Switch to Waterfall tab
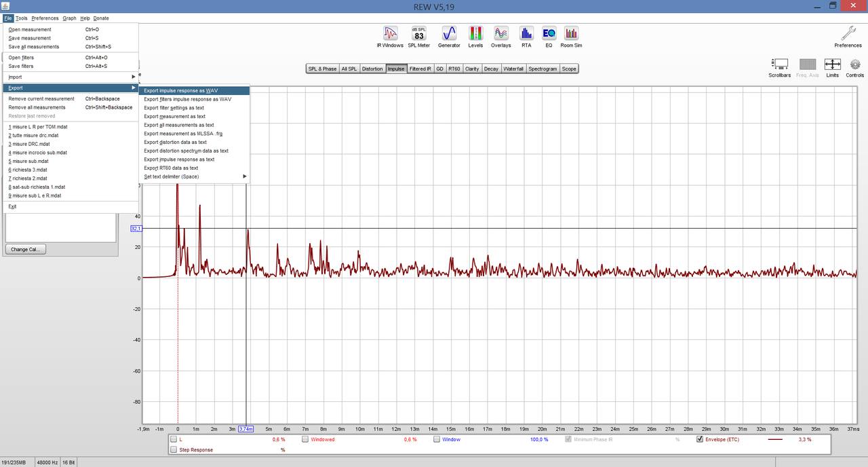The height and width of the screenshot is (467, 868). click(513, 69)
